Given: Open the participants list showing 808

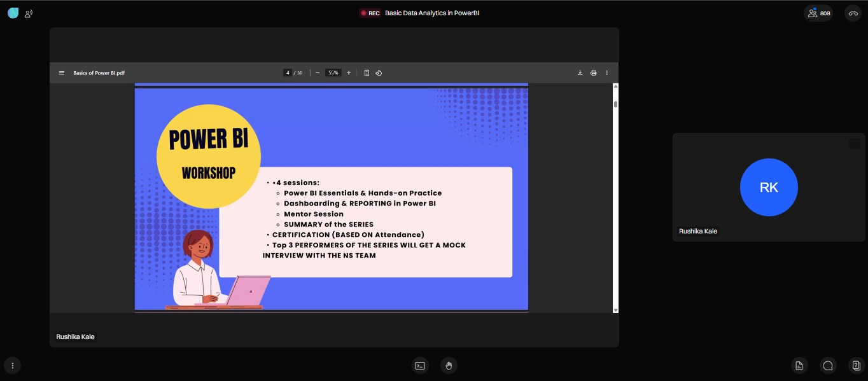Looking at the screenshot, I should click(818, 13).
